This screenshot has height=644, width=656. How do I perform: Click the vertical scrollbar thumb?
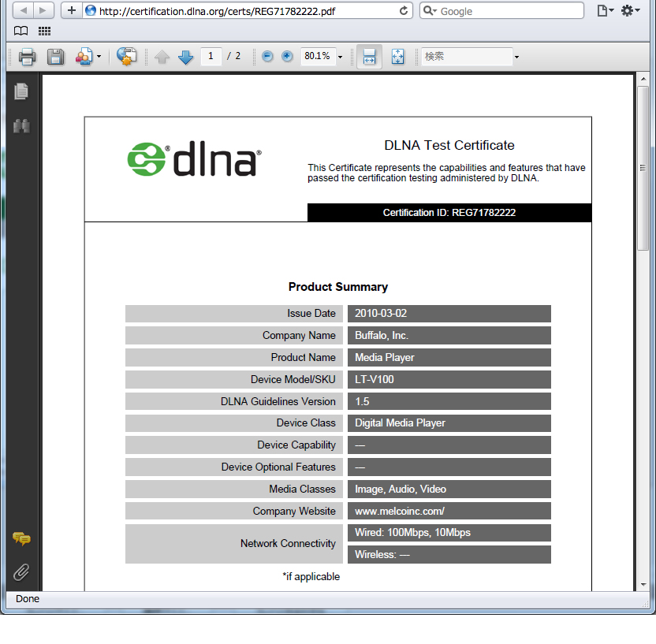(x=643, y=168)
